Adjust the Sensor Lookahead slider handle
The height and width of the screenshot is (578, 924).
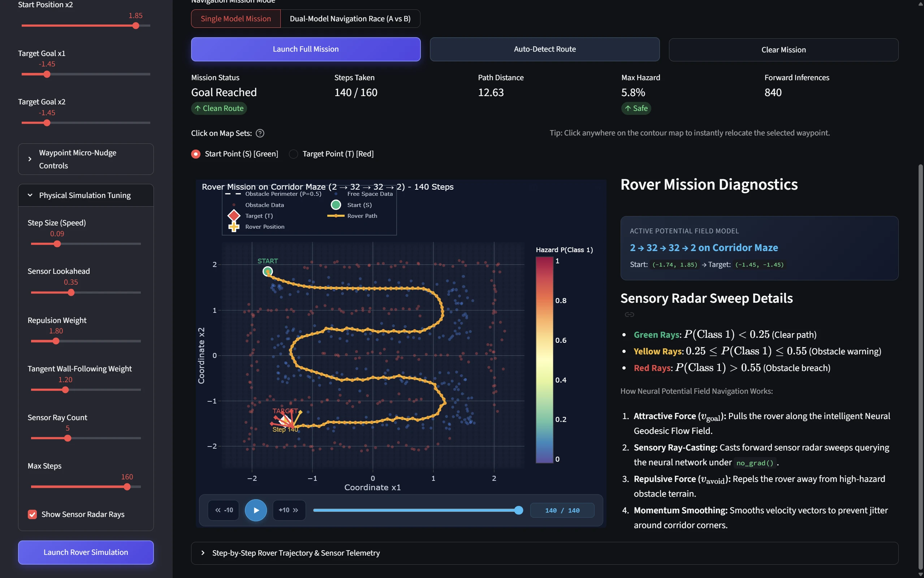pyautogui.click(x=71, y=293)
